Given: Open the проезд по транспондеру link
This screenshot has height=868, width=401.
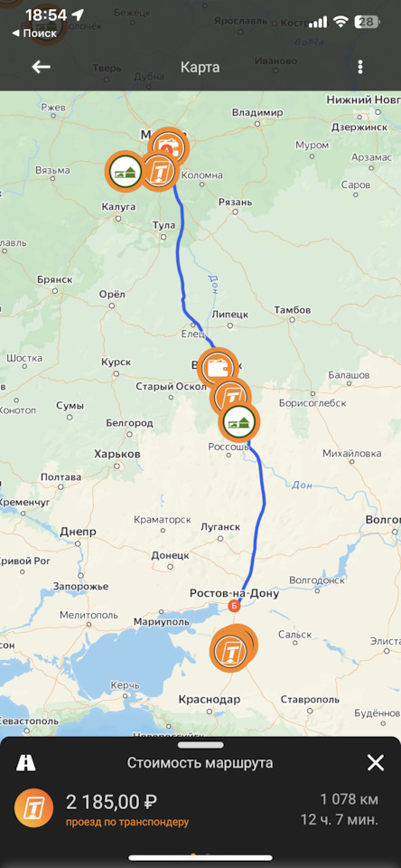Looking at the screenshot, I should (127, 822).
